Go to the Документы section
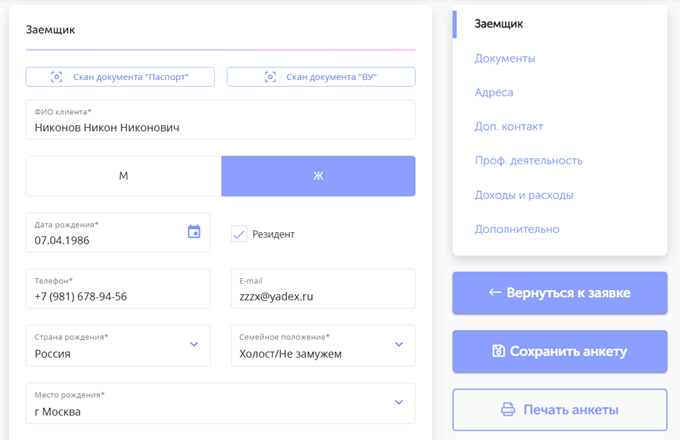The image size is (680, 440). [x=505, y=58]
